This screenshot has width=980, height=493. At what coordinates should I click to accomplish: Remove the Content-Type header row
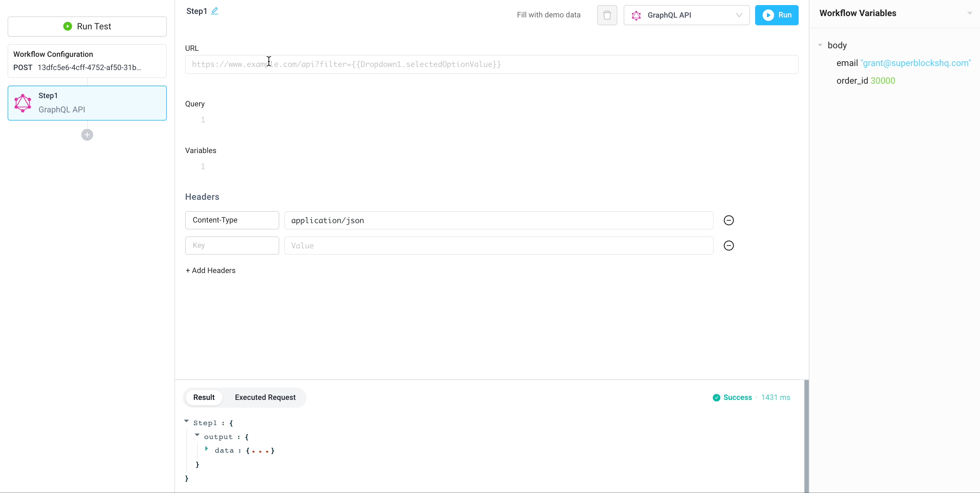tap(728, 220)
